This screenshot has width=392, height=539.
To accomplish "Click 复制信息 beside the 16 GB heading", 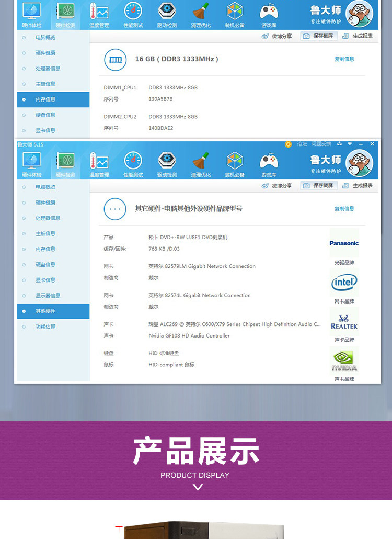I will pyautogui.click(x=344, y=59).
